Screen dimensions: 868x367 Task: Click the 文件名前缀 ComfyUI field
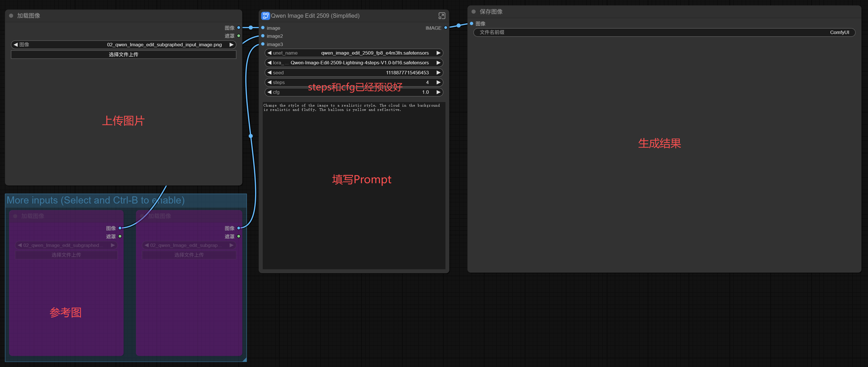pos(664,32)
